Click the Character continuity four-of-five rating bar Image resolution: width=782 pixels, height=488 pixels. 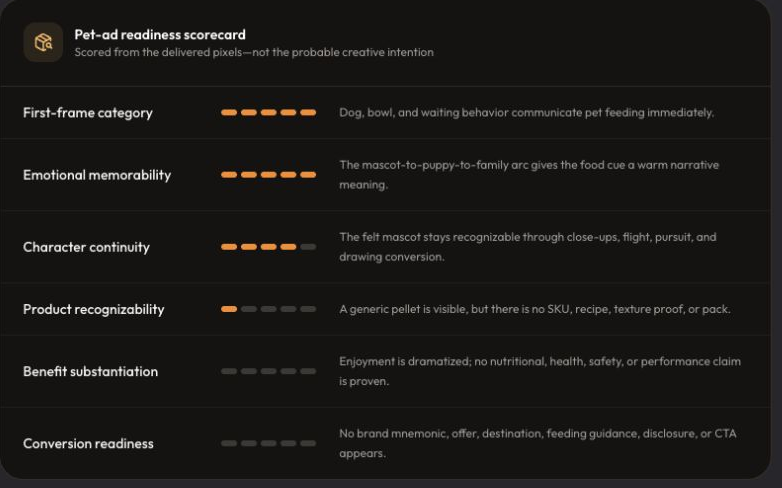pos(268,246)
